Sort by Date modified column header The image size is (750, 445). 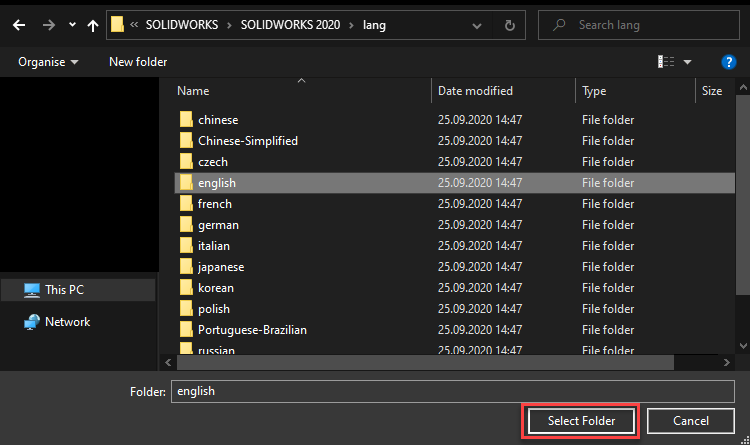click(x=475, y=91)
